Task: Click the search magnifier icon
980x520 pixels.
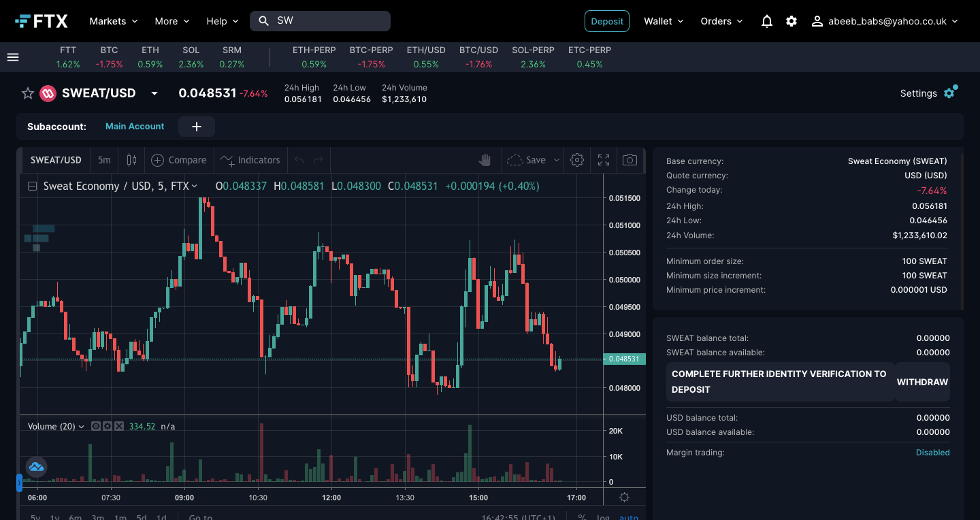Action: (x=263, y=21)
